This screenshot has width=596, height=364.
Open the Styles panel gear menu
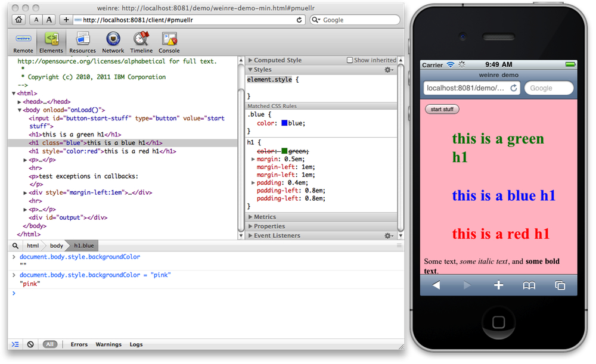point(389,69)
